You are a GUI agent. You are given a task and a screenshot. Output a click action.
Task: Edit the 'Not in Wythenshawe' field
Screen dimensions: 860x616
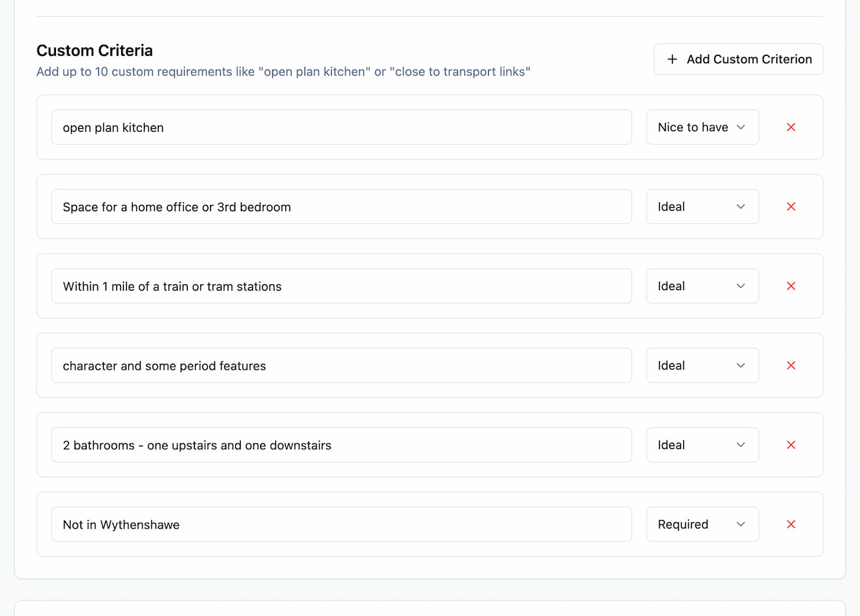(341, 525)
